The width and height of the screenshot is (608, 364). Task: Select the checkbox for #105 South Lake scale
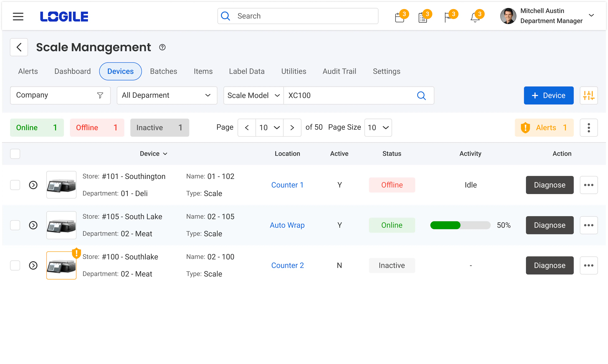[x=15, y=225]
